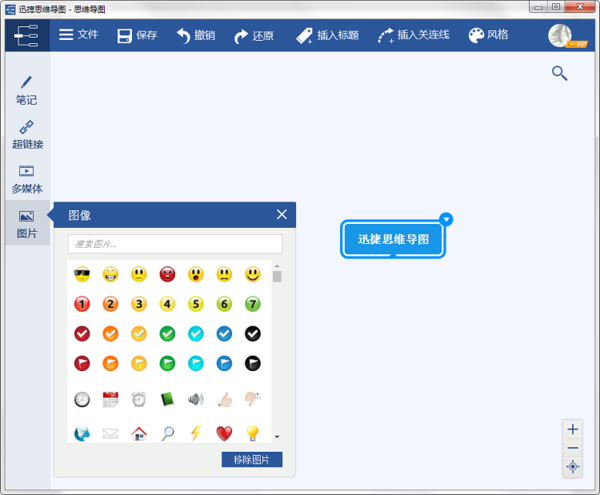Viewport: 600px width, 495px height.
Task: Click the image list scroll-down arrow
Action: 277,436
